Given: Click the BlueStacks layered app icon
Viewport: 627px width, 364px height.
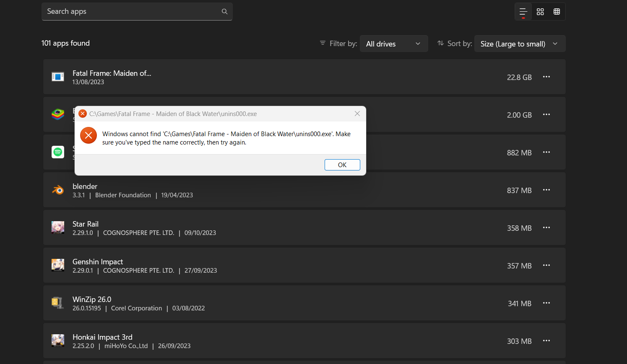Looking at the screenshot, I should coord(58,114).
